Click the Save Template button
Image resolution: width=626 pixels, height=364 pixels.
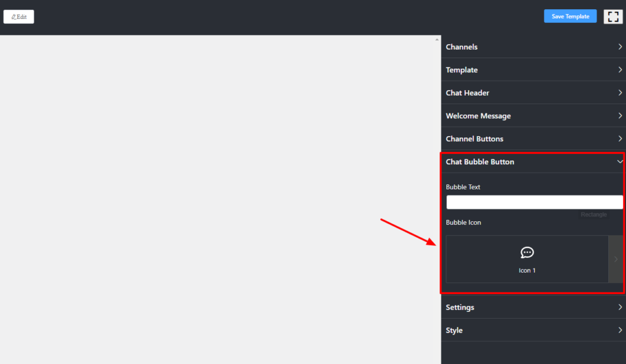pos(570,16)
